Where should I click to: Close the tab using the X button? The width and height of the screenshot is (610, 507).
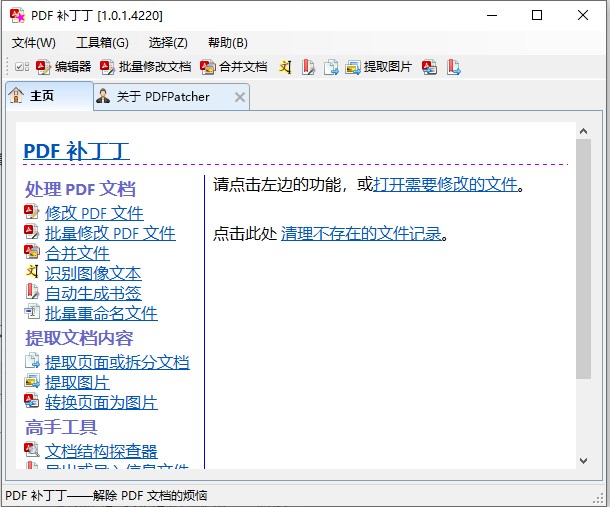point(240,97)
